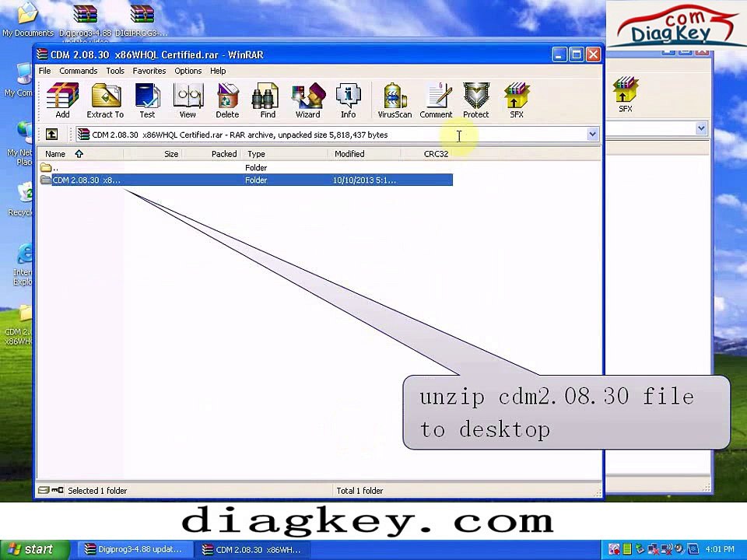Click the Protect archive icon
The width and height of the screenshot is (747, 560).
pyautogui.click(x=476, y=100)
